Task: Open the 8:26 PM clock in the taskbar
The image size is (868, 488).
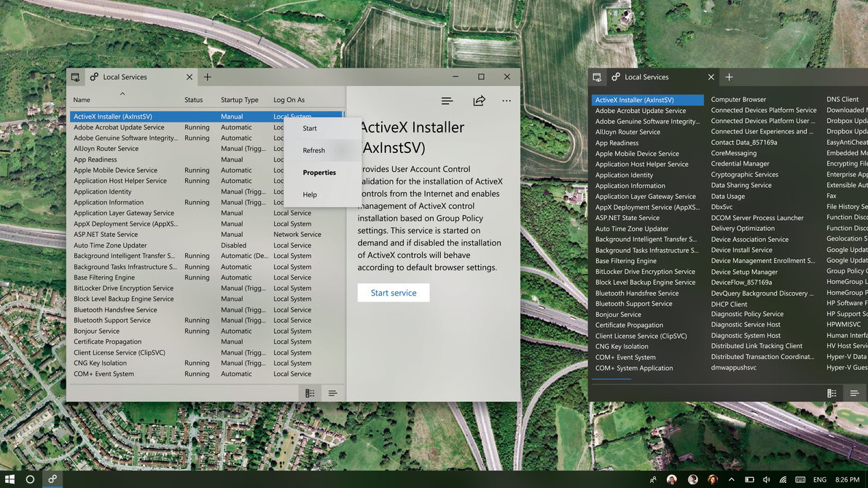Action: (847, 480)
